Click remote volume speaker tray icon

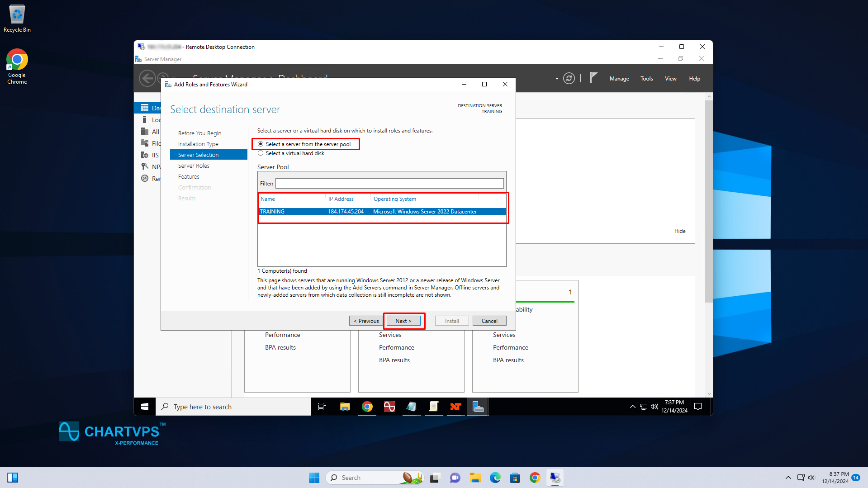coord(654,407)
